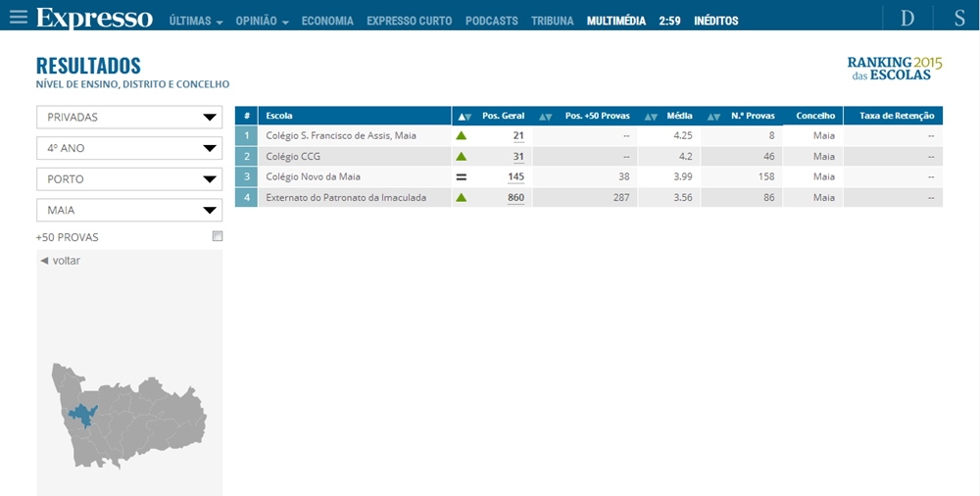Click the média value 3.99
Image resolution: width=980 pixels, height=496 pixels.
682,177
